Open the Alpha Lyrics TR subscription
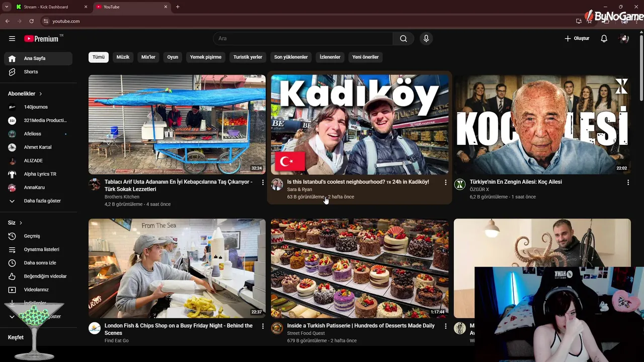This screenshot has width=644, height=362. pyautogui.click(x=38, y=174)
